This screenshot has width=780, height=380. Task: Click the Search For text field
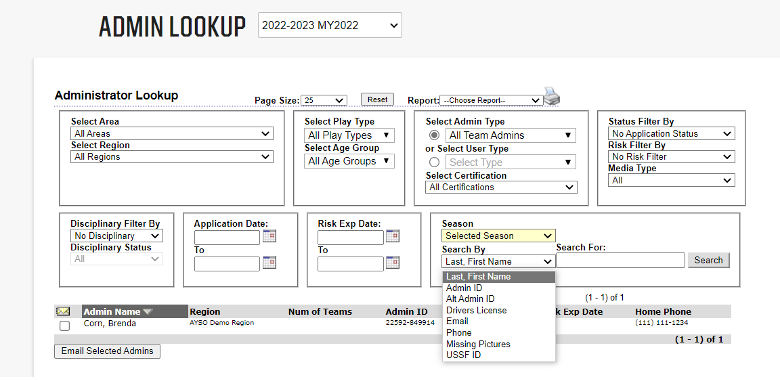click(620, 260)
